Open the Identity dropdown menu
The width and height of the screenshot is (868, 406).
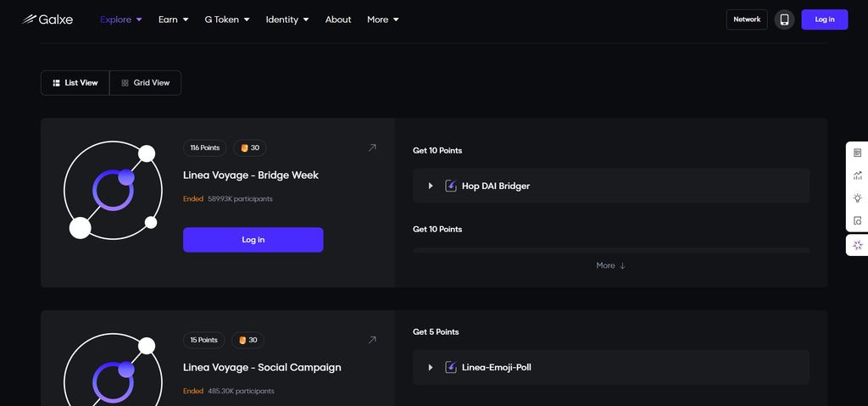click(x=287, y=19)
